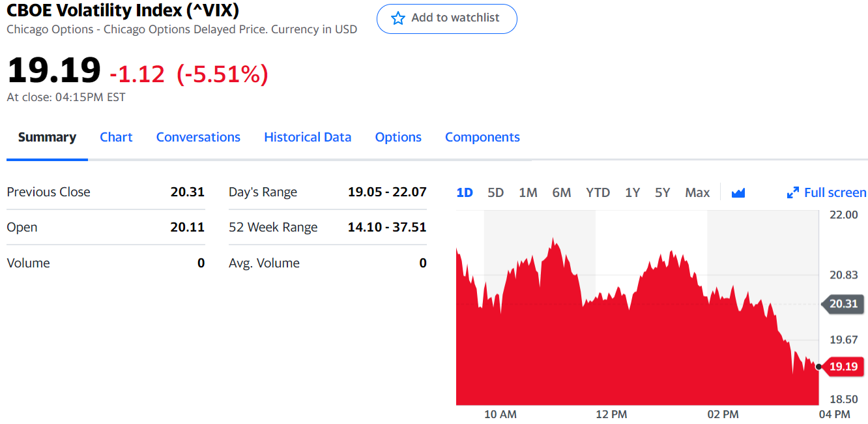This screenshot has width=868, height=424.
Task: Click the CBOE Volatility Index (^VIX) heading
Action: [123, 10]
